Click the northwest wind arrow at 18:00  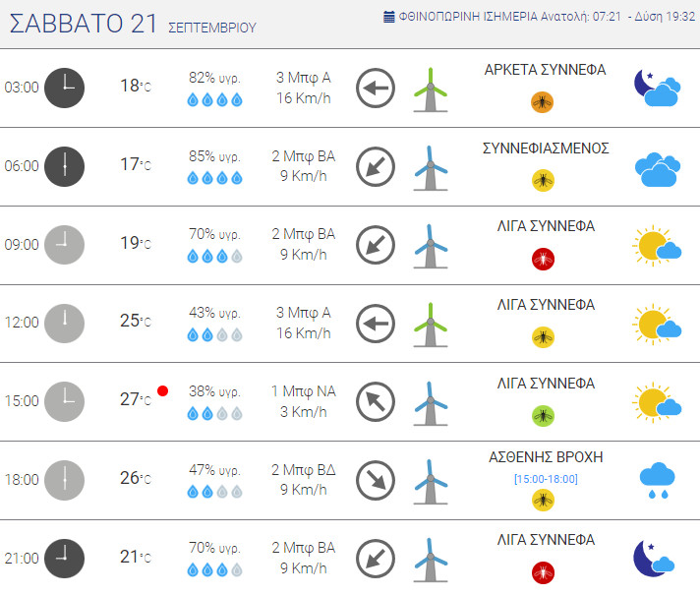375,480
